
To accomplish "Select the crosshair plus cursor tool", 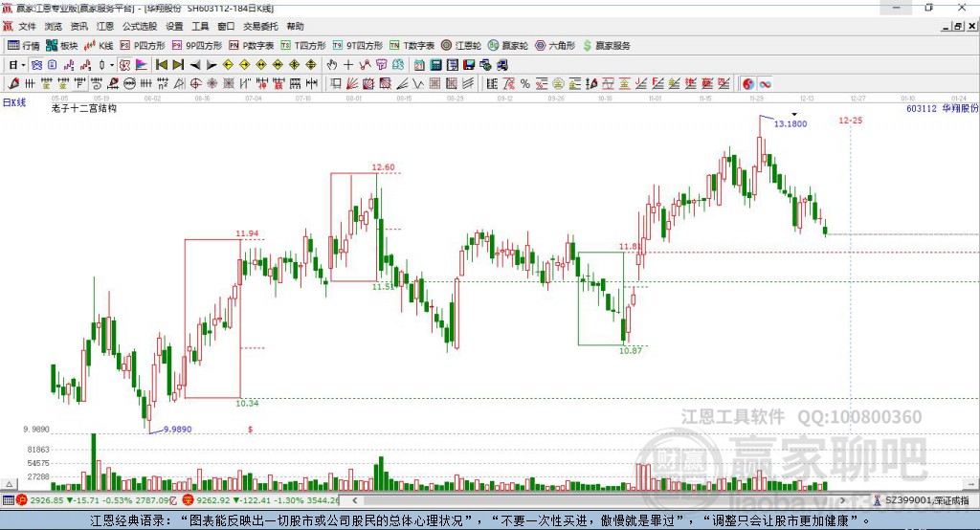I will click(x=348, y=65).
